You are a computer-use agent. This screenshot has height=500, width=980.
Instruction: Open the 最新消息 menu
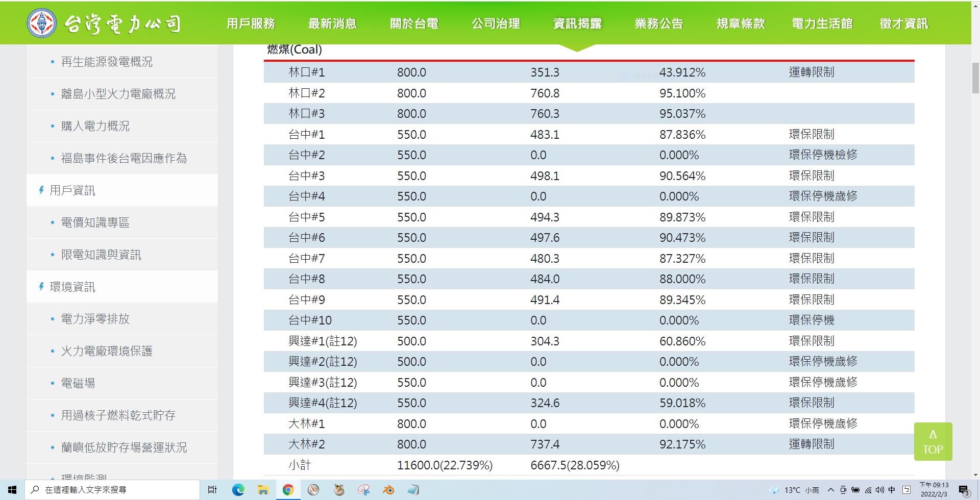pyautogui.click(x=332, y=23)
